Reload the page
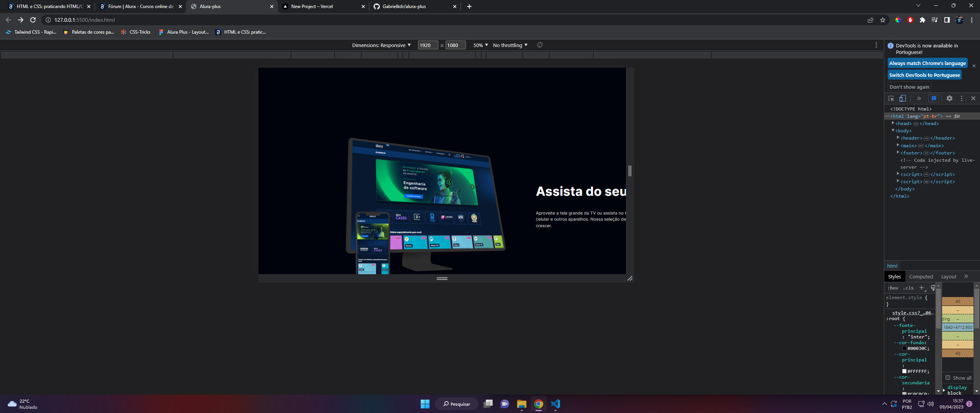 pyautogui.click(x=33, y=20)
